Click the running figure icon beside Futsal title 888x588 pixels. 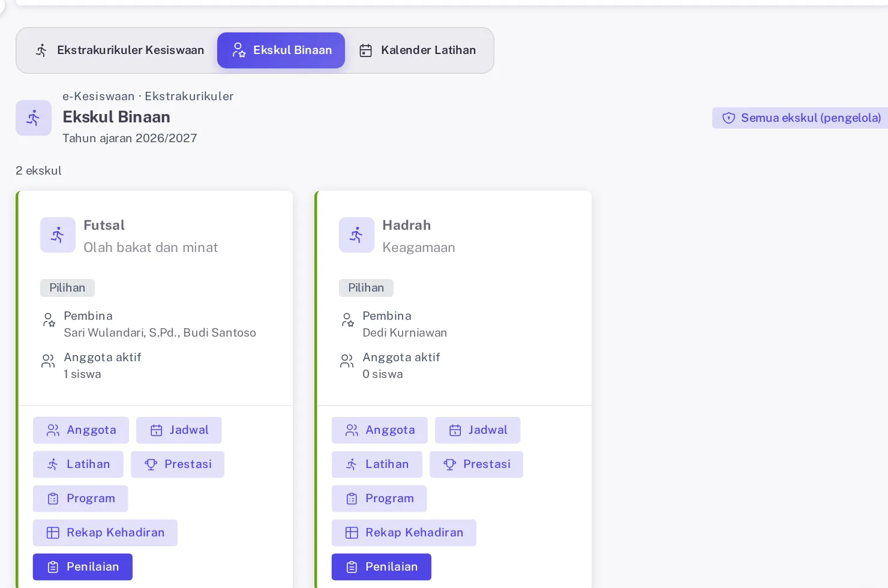pos(58,235)
